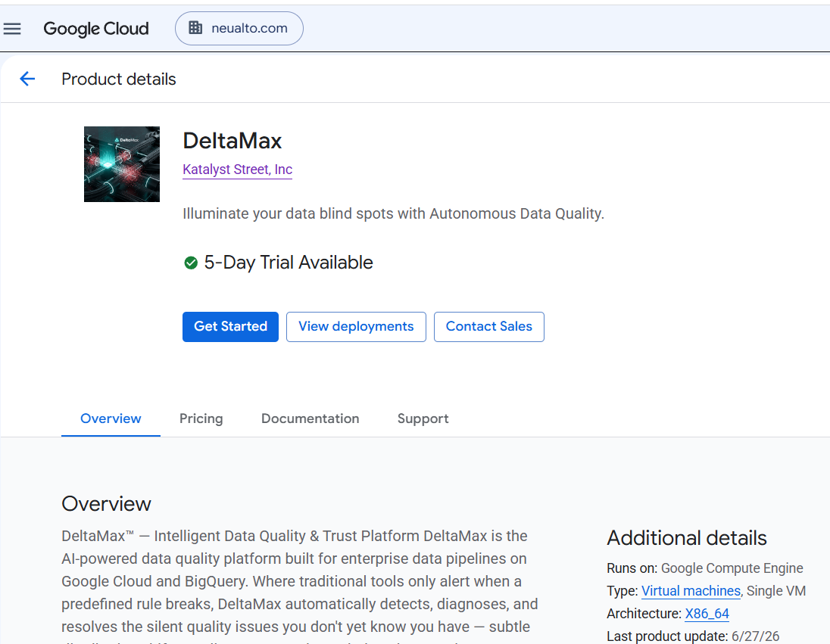Click the Product details heading

point(119,79)
